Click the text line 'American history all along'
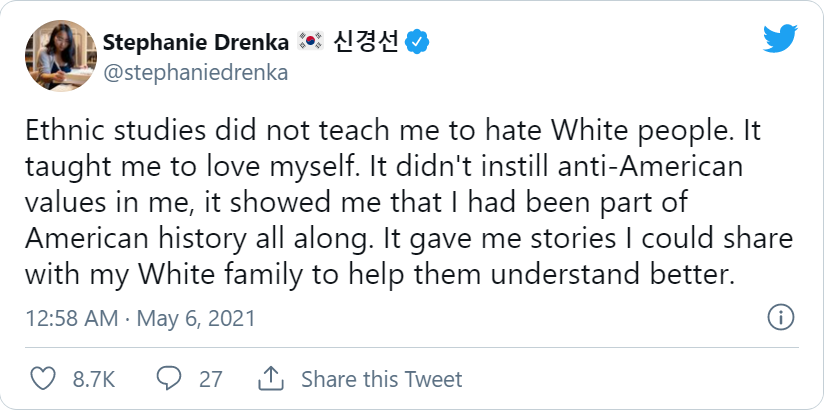The image size is (829, 411). pos(409,239)
